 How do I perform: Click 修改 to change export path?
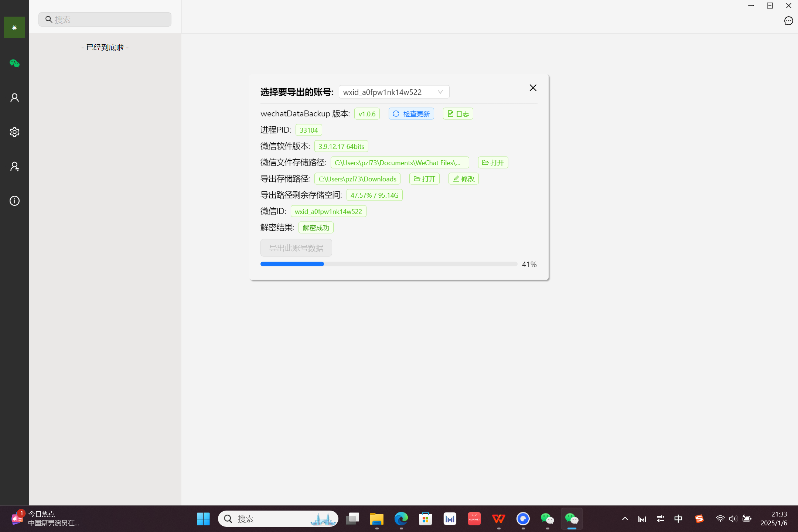point(464,179)
